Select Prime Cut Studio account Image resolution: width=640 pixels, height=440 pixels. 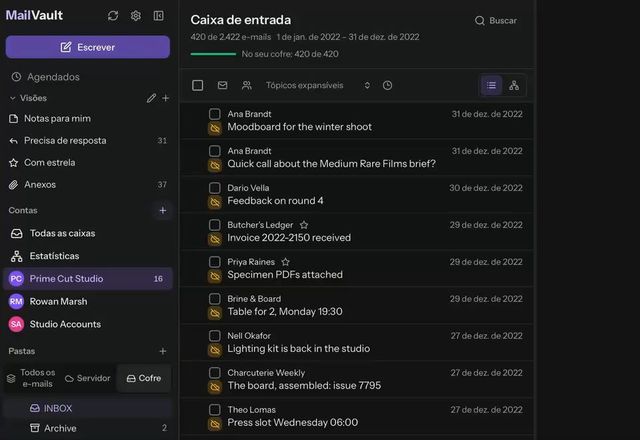pyautogui.click(x=88, y=279)
